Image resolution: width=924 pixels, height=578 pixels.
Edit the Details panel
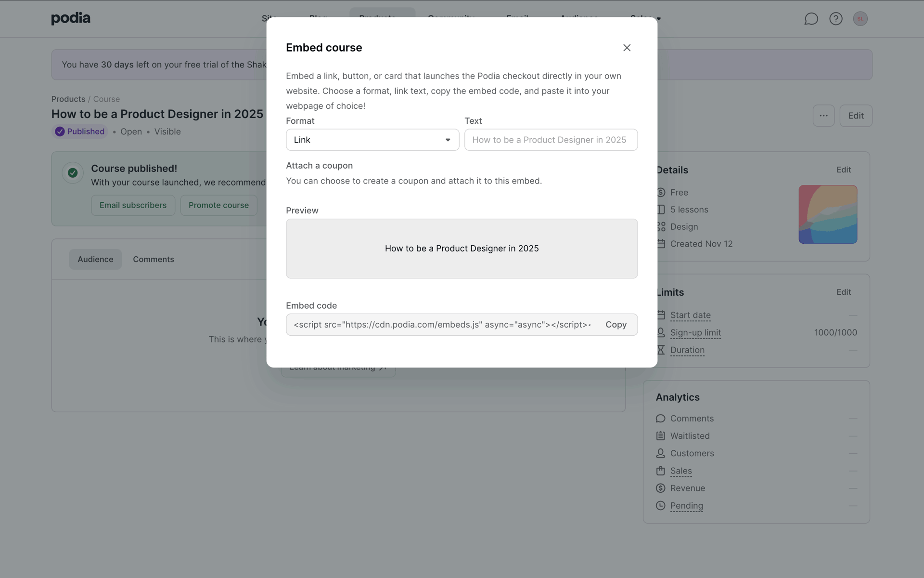tap(844, 170)
